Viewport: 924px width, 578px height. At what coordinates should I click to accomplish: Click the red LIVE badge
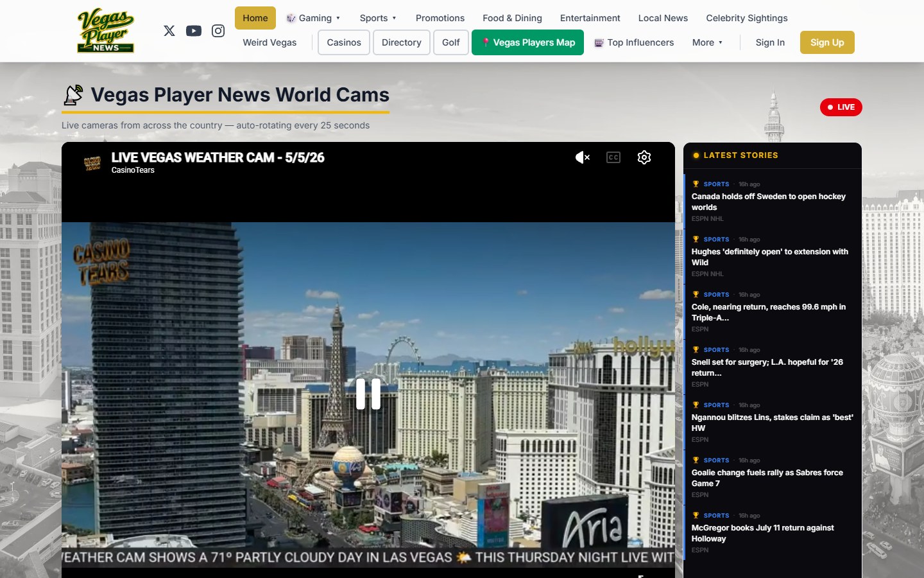pyautogui.click(x=841, y=107)
